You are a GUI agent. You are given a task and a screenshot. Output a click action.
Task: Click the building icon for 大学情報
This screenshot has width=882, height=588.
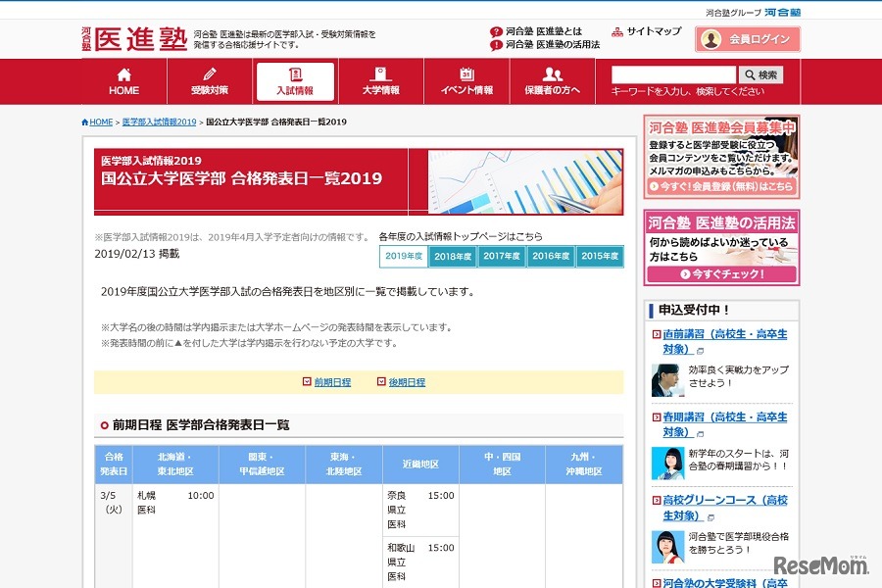(379, 73)
